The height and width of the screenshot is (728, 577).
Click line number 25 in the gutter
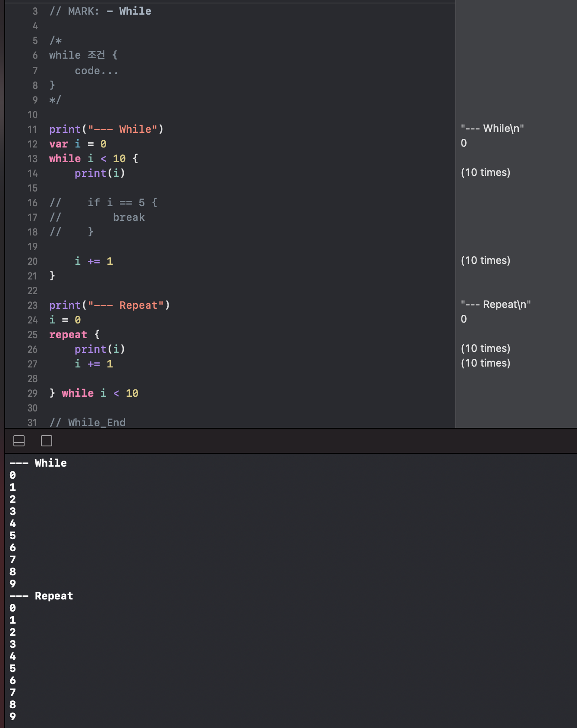32,335
